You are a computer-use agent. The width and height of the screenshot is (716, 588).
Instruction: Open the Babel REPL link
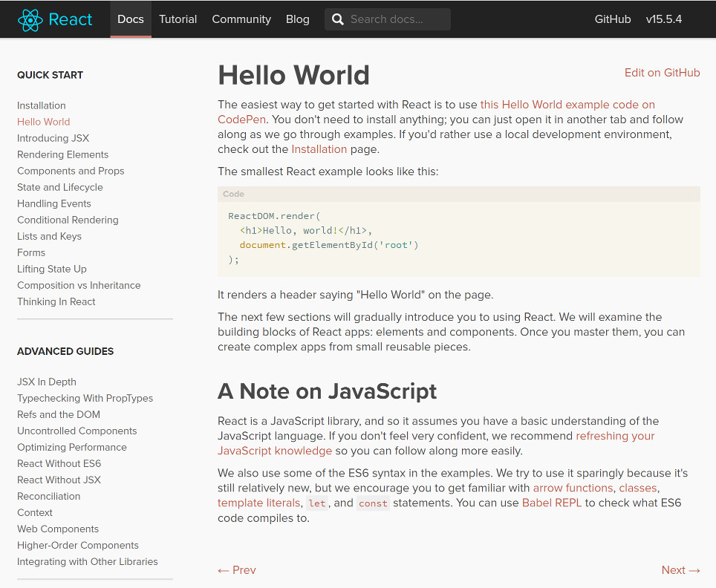[x=552, y=503]
